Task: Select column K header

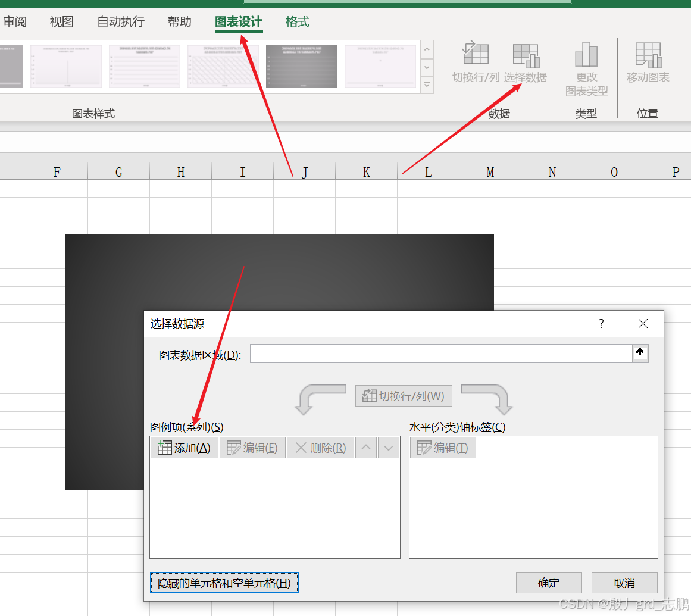Action: point(366,171)
